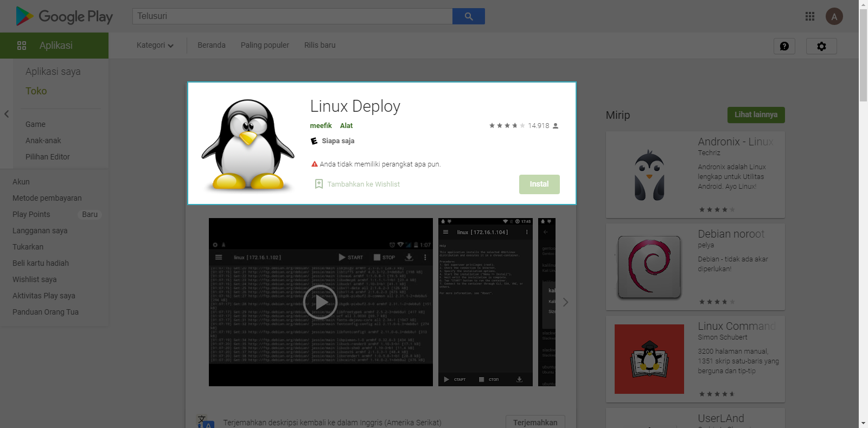Click the page vertical scrollbar

tap(863, 55)
